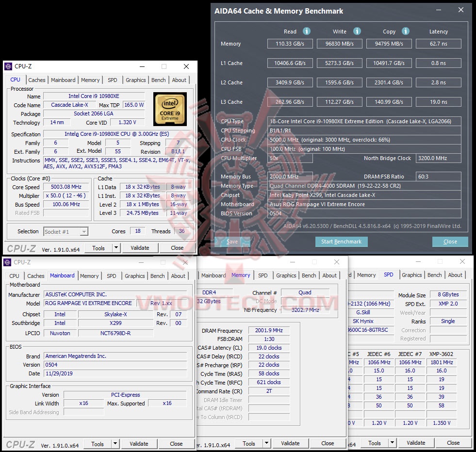Click the CPU-Z app icon in top window title bar
This screenshot has height=452, width=476.
tap(9, 66)
